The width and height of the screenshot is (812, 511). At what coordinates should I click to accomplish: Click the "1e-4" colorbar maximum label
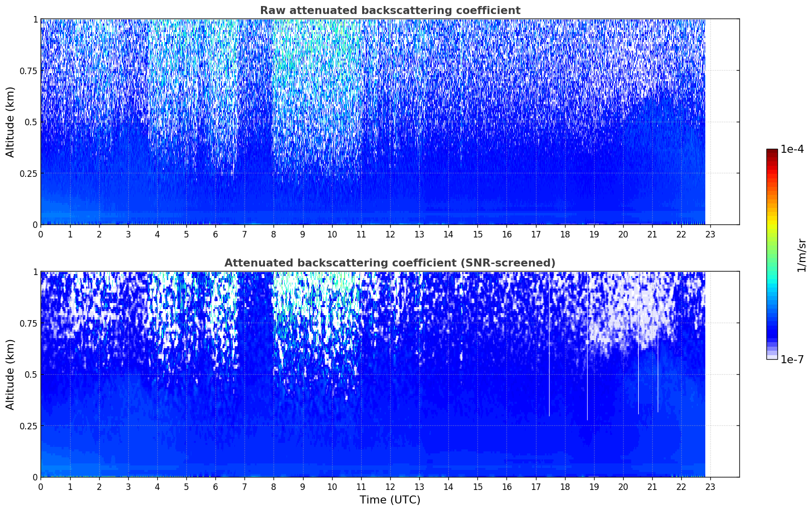[x=792, y=149]
